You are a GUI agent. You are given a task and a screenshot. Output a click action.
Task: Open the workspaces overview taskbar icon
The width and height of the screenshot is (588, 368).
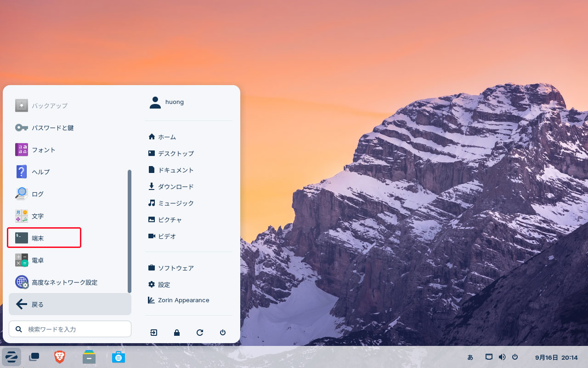[34, 357]
